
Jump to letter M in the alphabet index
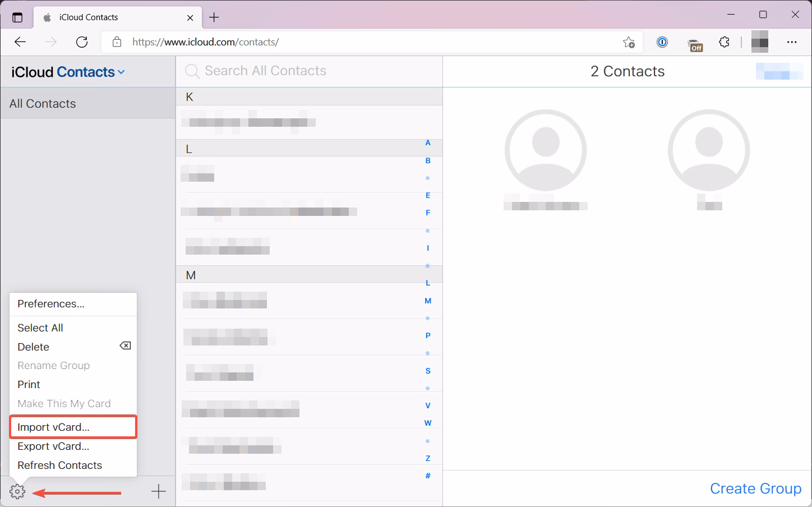(428, 301)
